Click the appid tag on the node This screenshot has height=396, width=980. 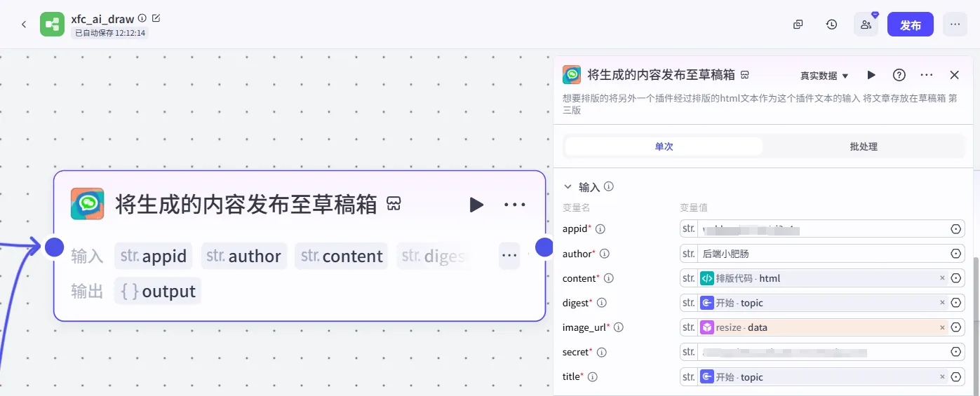[x=153, y=256]
